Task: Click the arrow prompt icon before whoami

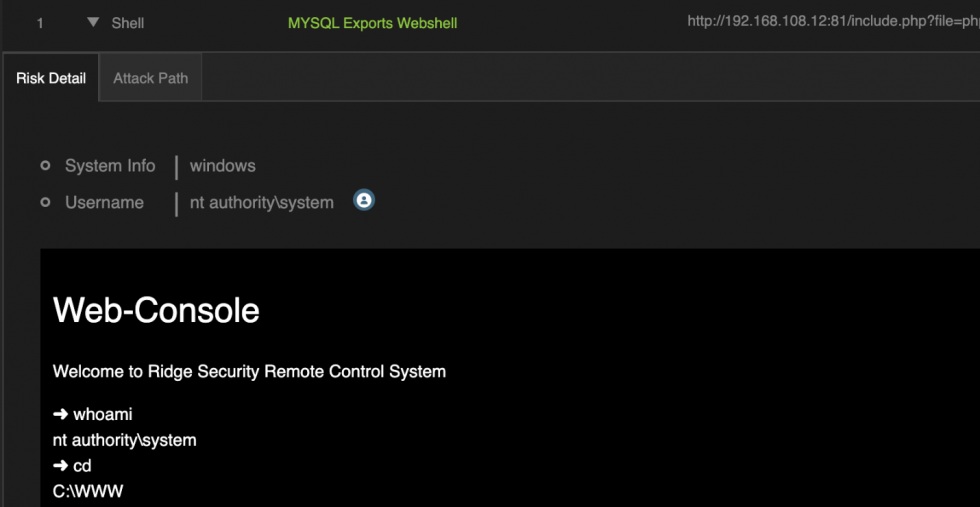Action: tap(60, 414)
